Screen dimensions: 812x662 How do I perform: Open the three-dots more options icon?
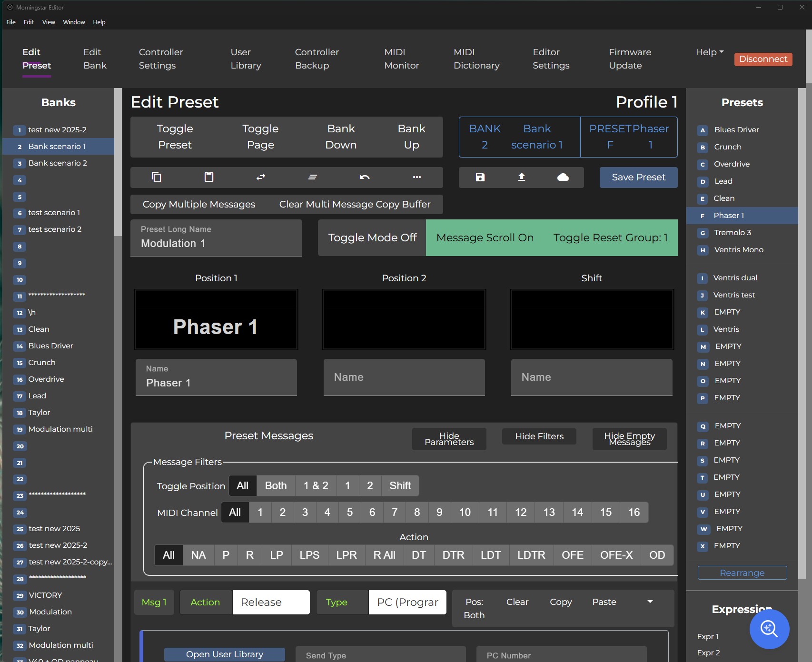(417, 177)
